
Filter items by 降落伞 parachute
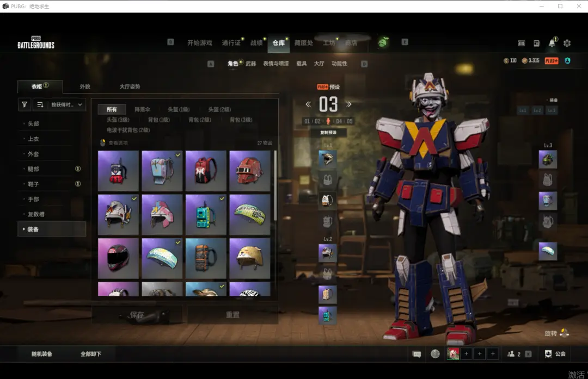click(x=143, y=109)
